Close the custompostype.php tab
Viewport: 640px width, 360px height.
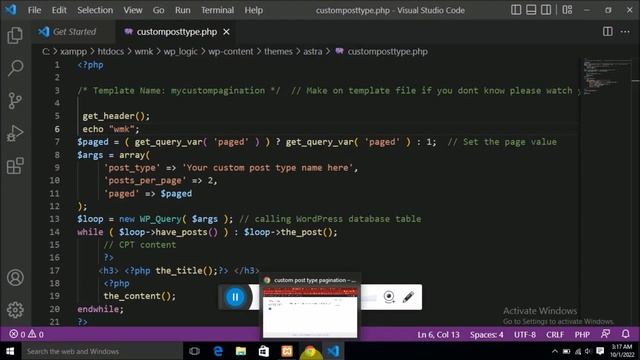tap(226, 32)
